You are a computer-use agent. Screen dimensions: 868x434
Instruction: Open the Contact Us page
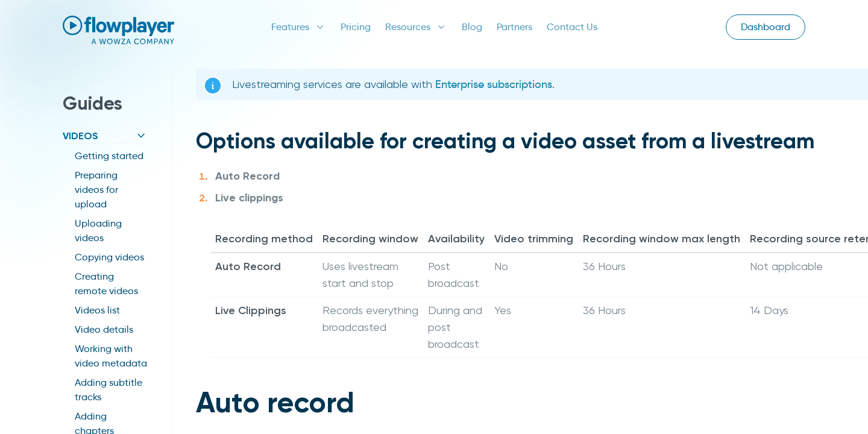pyautogui.click(x=572, y=27)
